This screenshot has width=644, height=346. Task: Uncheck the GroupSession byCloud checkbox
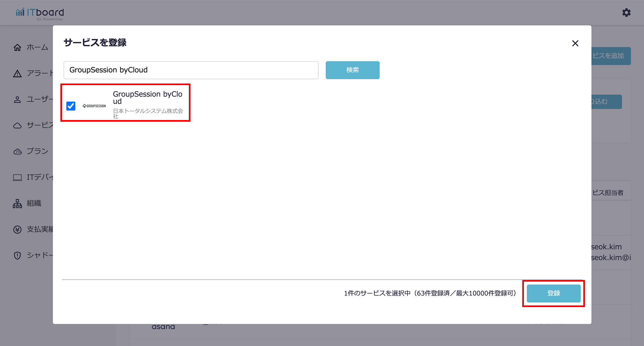pos(71,106)
